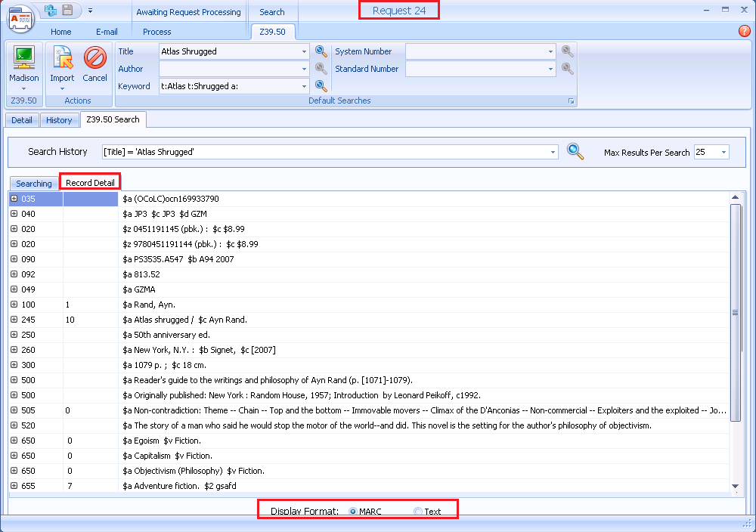Open the Search History dropdown list
The height and width of the screenshot is (532, 756).
coord(551,151)
